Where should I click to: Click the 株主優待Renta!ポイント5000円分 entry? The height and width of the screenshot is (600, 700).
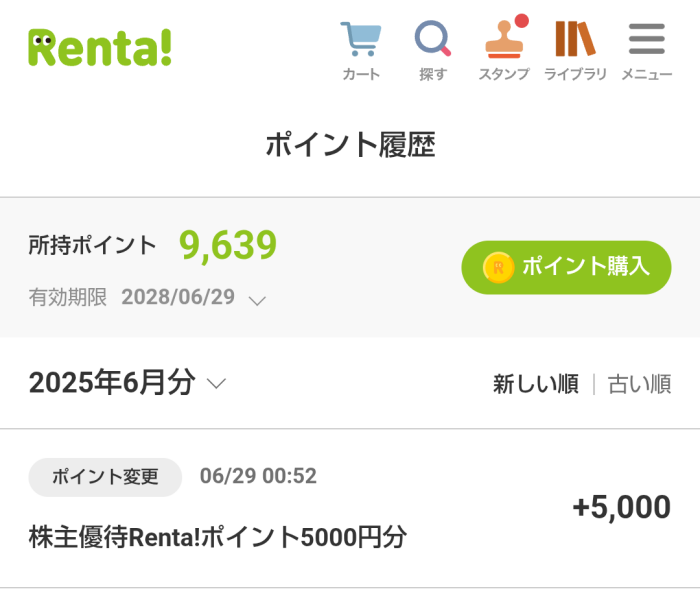pyautogui.click(x=217, y=537)
